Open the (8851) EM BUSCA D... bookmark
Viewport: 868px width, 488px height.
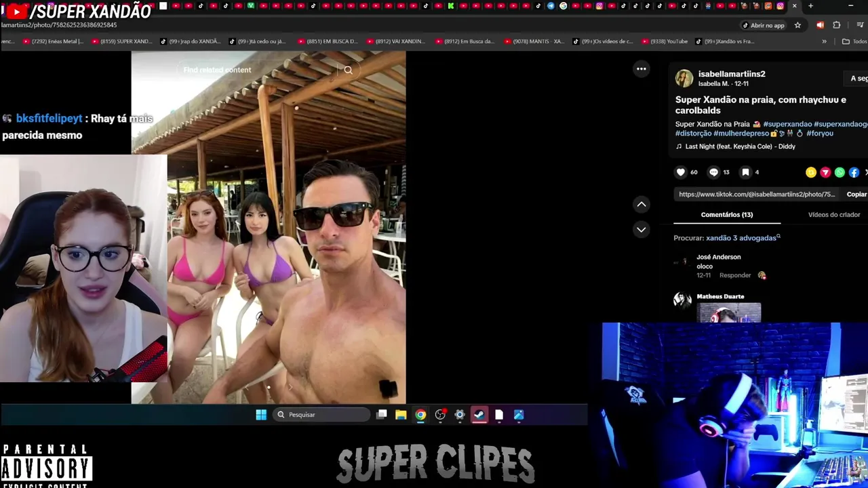tap(327, 41)
